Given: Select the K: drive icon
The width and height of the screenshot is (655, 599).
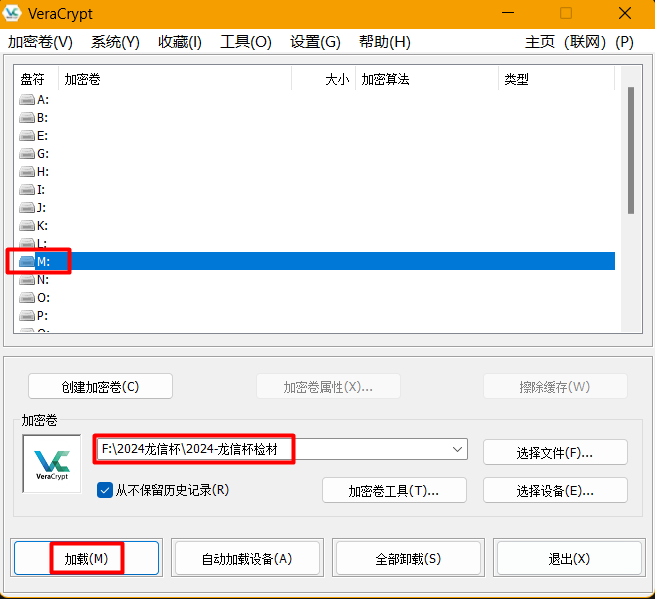Looking at the screenshot, I should (x=27, y=226).
